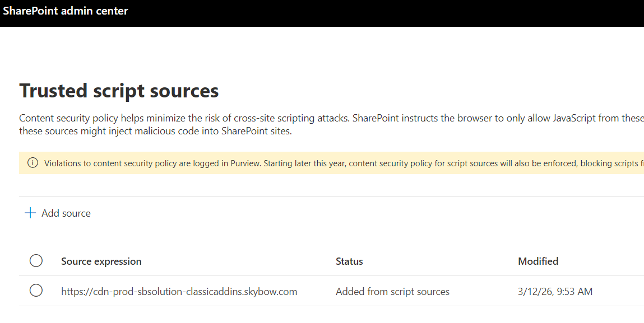Click the empty black top header bar
The width and height of the screenshot is (644, 323).
click(x=392, y=12)
